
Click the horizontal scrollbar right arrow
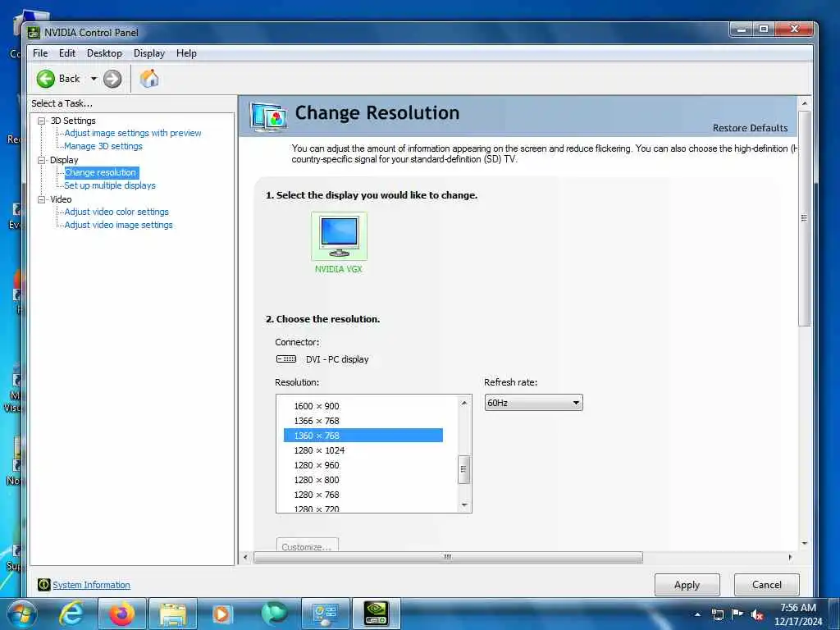point(790,557)
